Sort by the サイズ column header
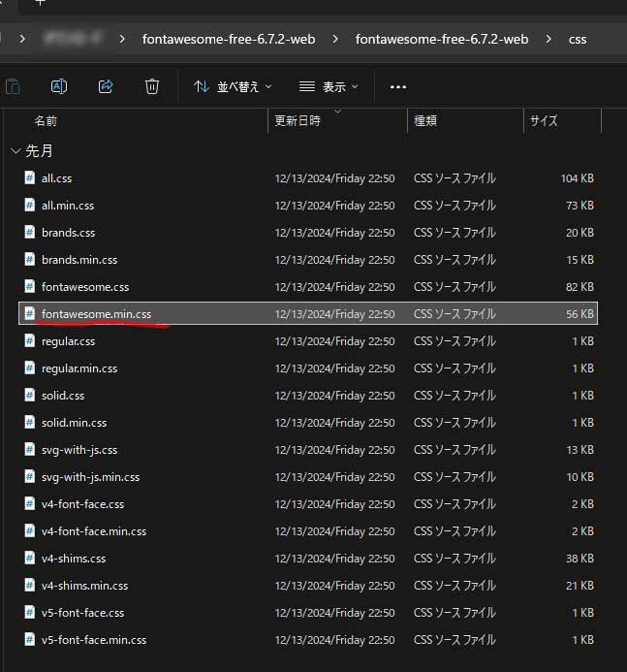 (x=544, y=121)
